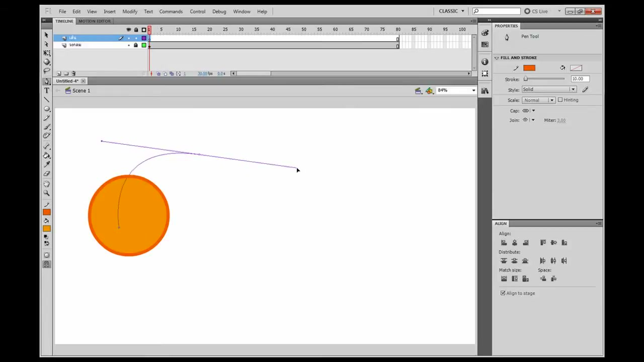This screenshot has width=644, height=362.
Task: Open the Color panel palette icon
Action: 485,33
